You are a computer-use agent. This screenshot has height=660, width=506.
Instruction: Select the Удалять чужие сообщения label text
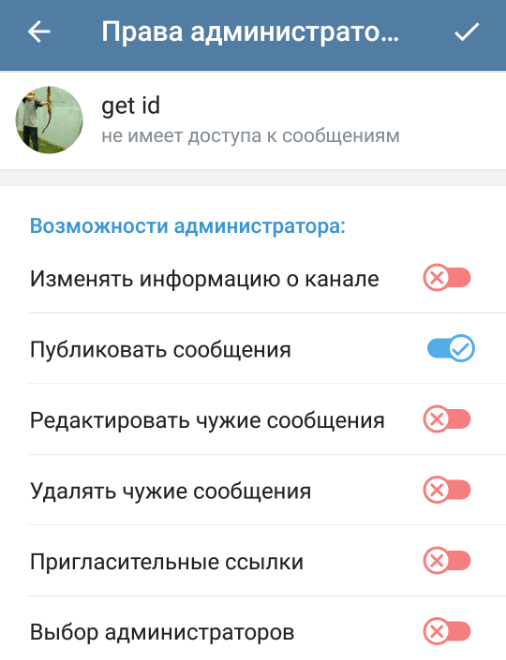click(x=170, y=491)
